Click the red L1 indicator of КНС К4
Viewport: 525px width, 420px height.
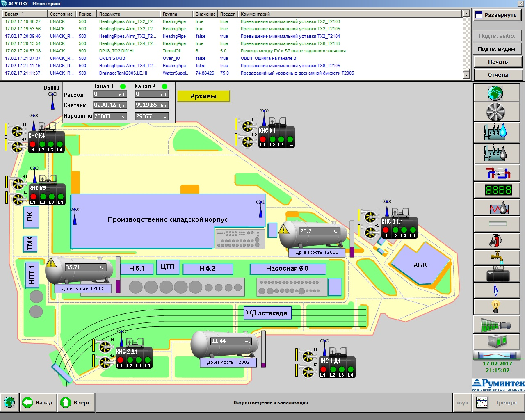click(32, 144)
